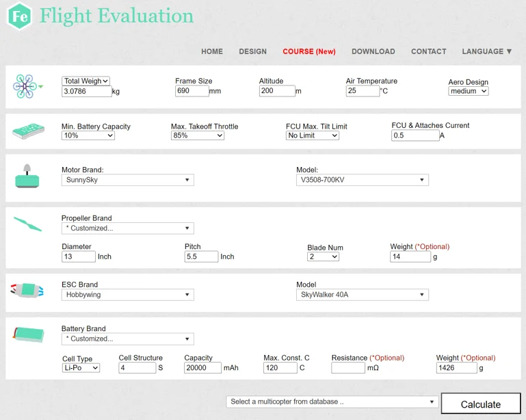The height and width of the screenshot is (420, 526).
Task: Click the Fe hexagon logo icon
Action: [20, 16]
